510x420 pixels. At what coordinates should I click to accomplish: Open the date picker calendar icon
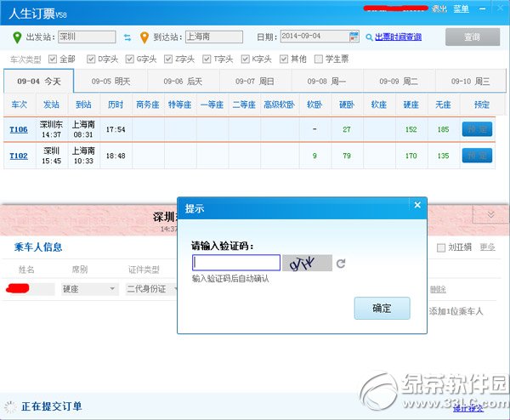[x=354, y=37]
